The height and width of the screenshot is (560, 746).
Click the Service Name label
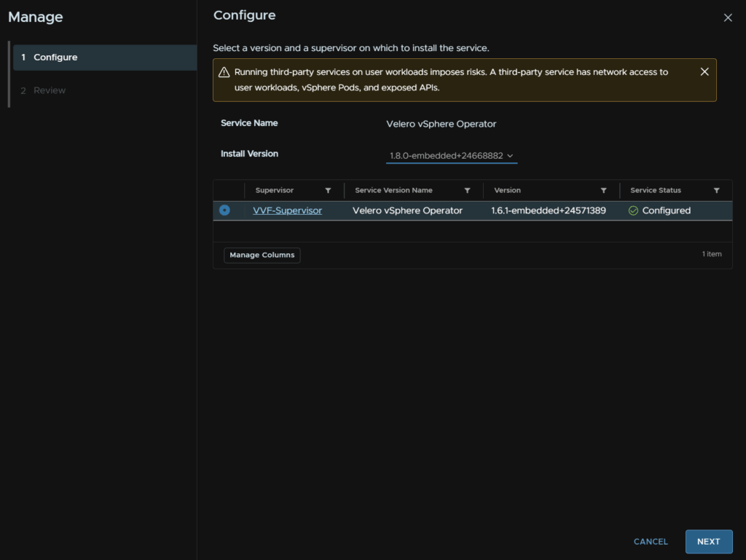249,123
